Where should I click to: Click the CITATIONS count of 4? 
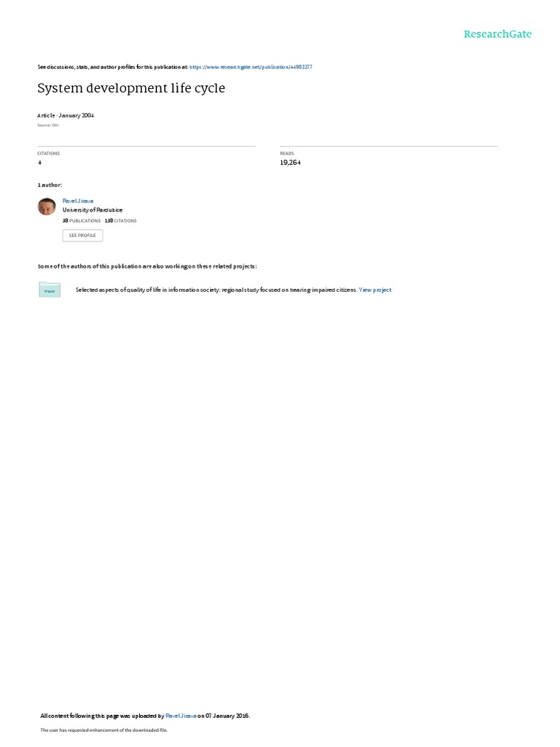(x=39, y=163)
